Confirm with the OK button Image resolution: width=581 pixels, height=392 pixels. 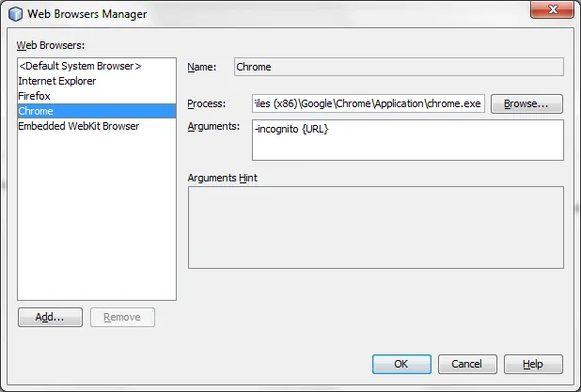(401, 364)
